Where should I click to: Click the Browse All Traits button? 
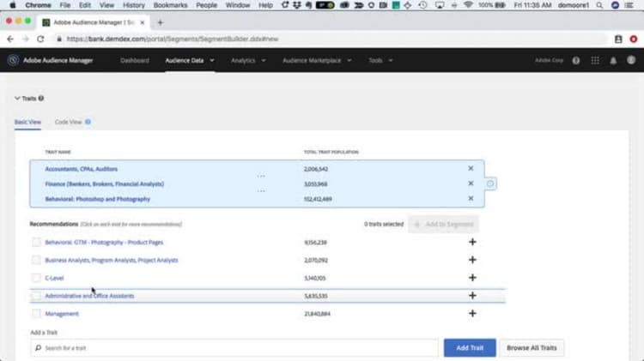click(532, 347)
